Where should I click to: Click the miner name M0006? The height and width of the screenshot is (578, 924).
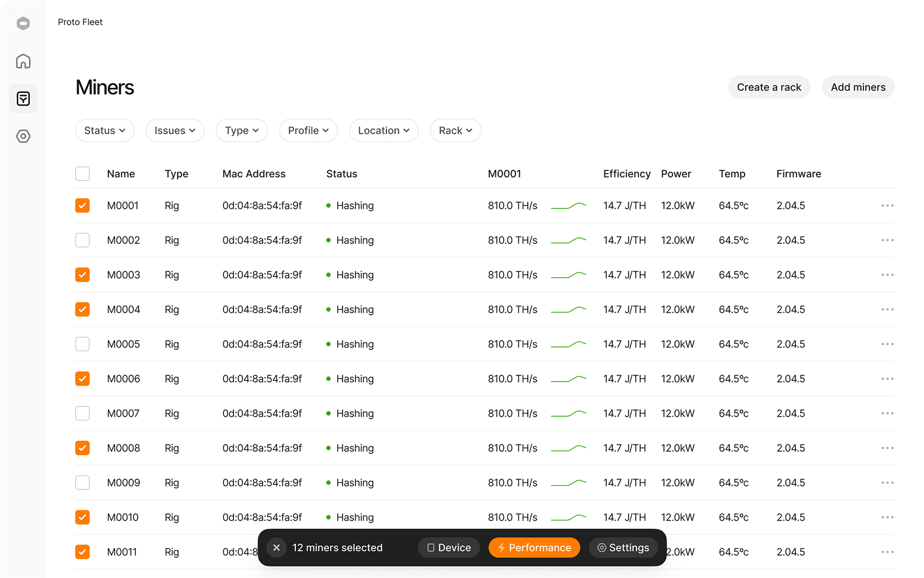click(124, 378)
